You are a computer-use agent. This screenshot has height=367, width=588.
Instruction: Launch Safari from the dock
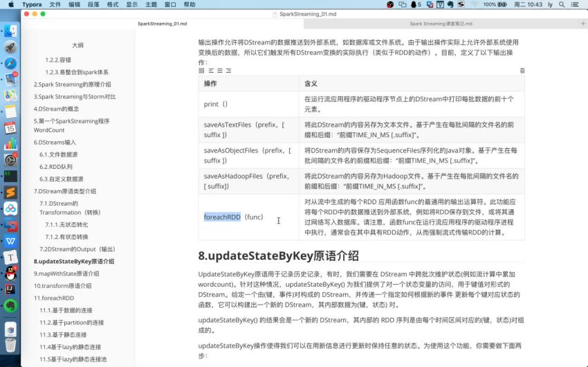[x=10, y=63]
